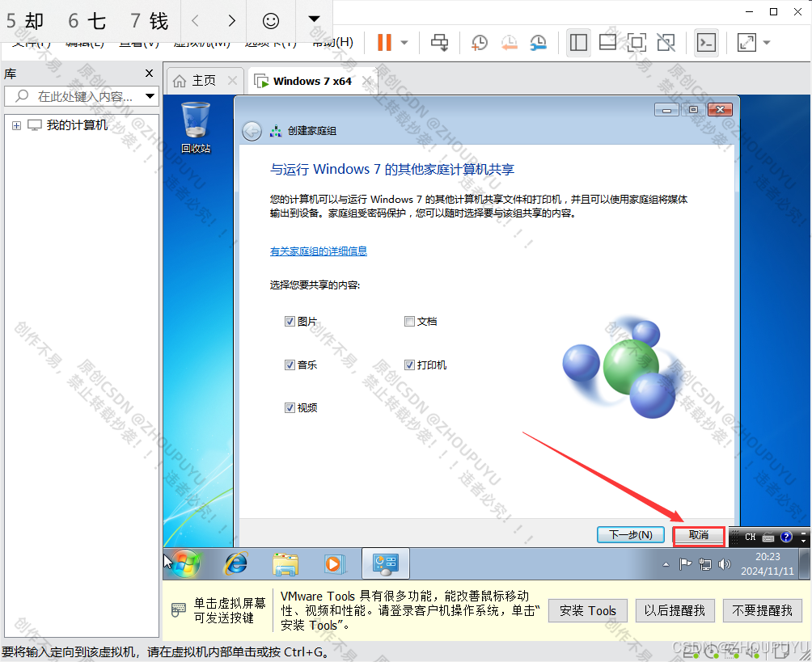Choose IME candidate 6 七
The height and width of the screenshot is (662, 812).
click(87, 21)
